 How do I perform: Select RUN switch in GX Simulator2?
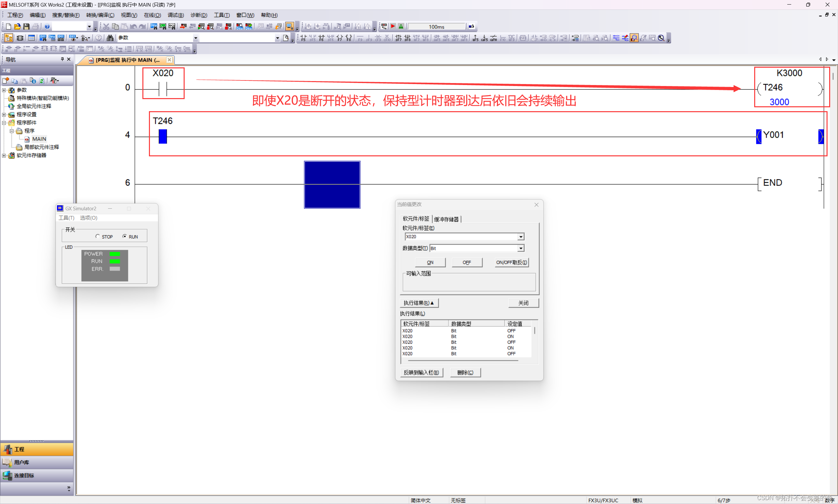point(125,236)
